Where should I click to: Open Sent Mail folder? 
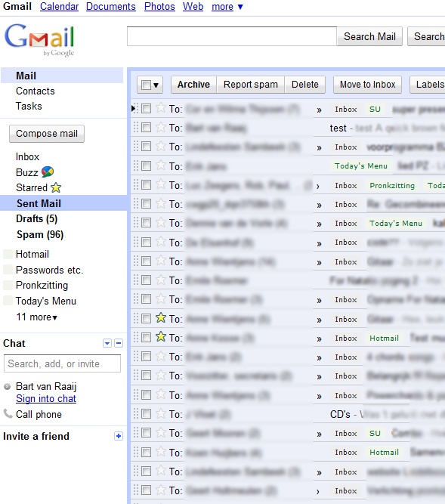[39, 203]
